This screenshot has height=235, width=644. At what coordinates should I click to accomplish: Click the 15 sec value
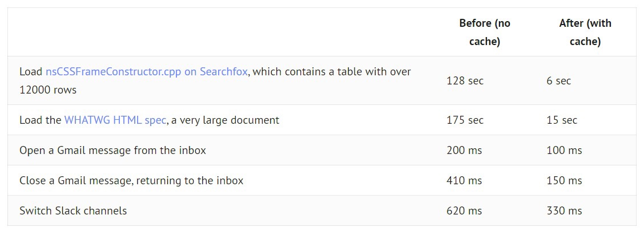point(561,120)
